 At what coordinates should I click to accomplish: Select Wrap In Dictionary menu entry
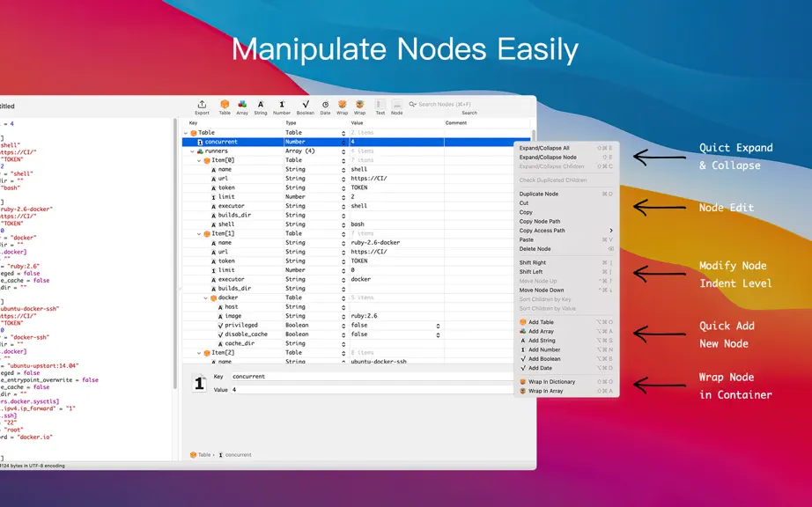(551, 382)
